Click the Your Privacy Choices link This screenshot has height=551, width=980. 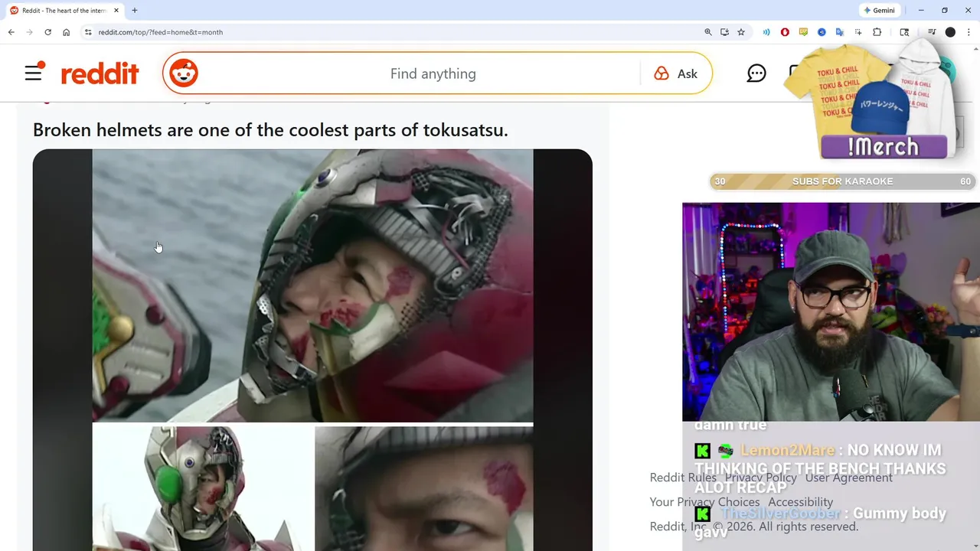tap(704, 502)
